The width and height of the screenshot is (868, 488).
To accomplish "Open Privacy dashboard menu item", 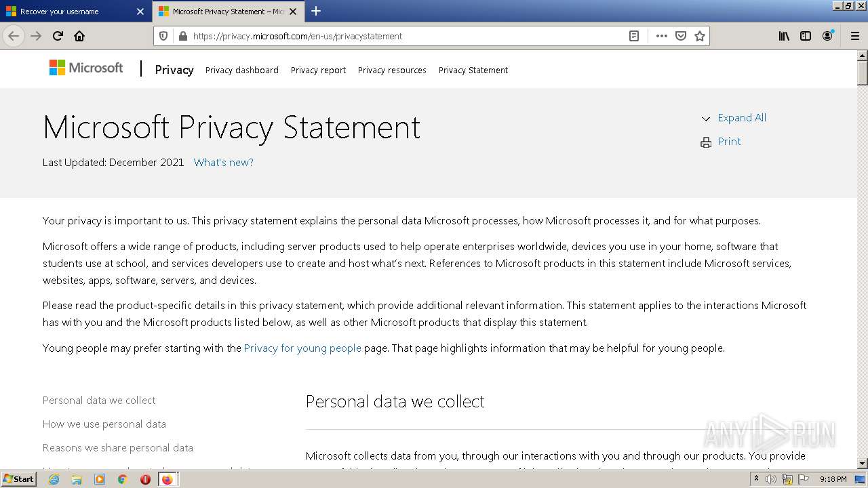I will click(x=242, y=70).
